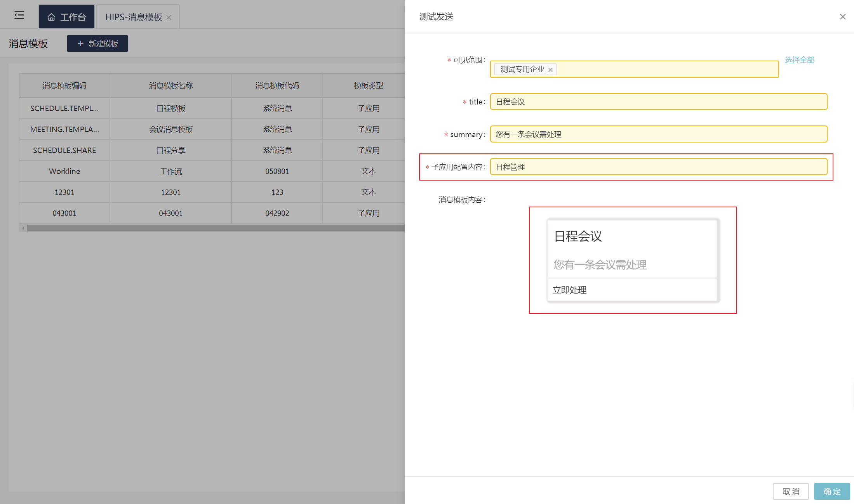Switch to the HIPS-消息模板 tab
Screen dimensions: 854x504
pos(134,17)
